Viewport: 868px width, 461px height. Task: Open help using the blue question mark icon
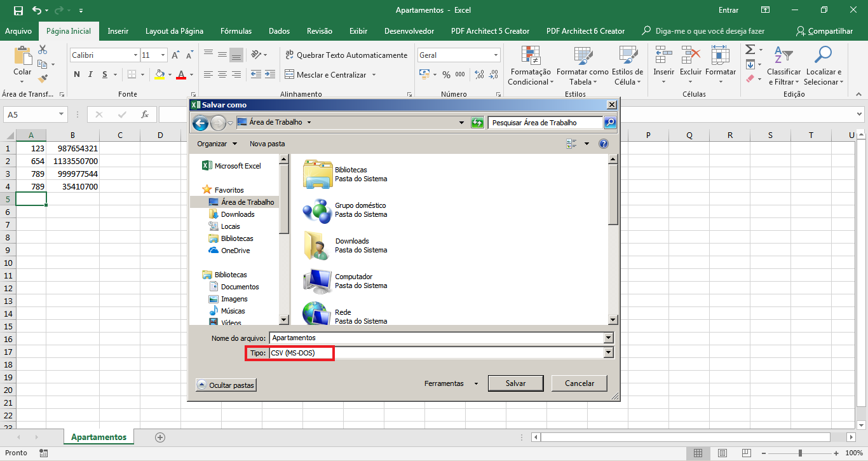[x=604, y=144]
